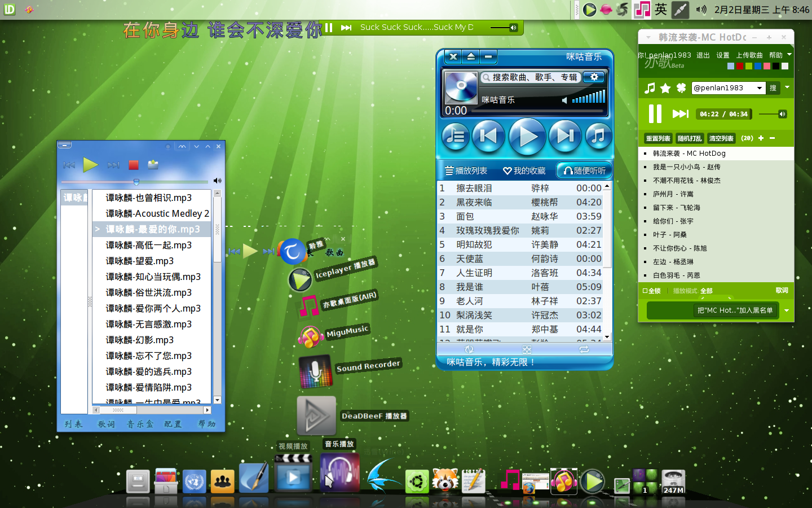
Task: Click search box in Migu Music
Action: tap(530, 77)
